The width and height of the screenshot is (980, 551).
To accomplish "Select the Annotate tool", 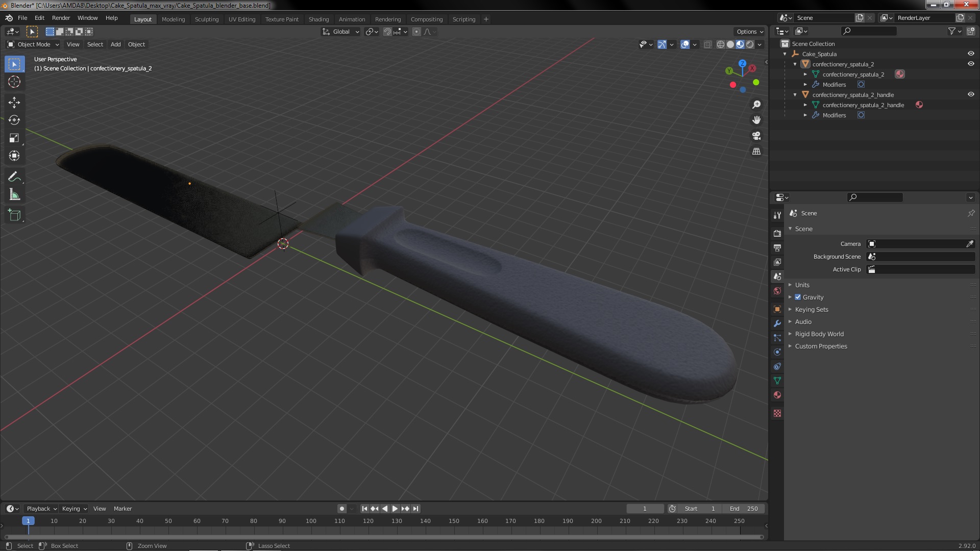I will [x=14, y=177].
